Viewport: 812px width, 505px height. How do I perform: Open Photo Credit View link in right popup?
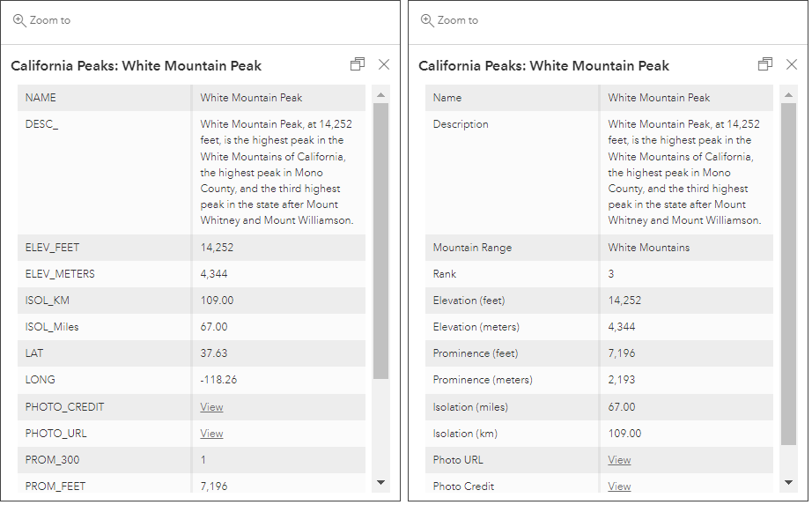pos(619,486)
